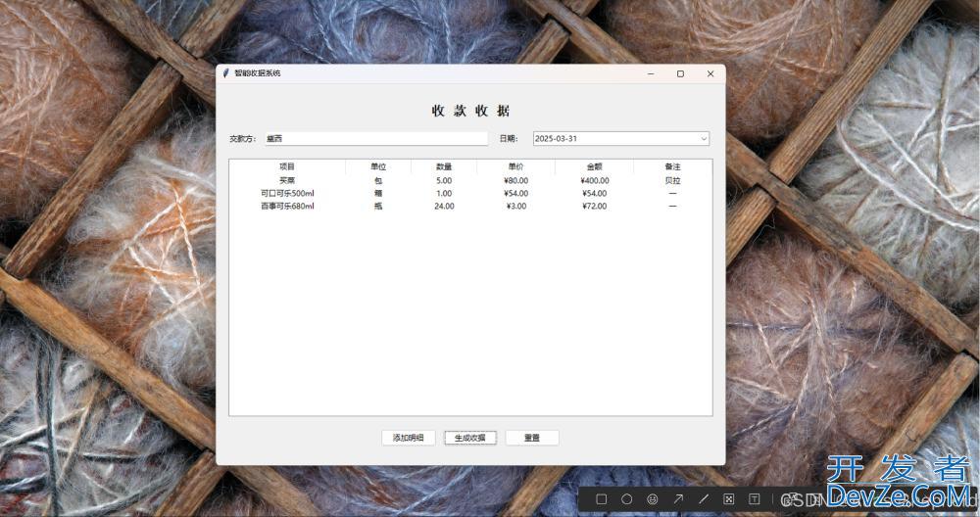The image size is (980, 517).
Task: Click the 单价 column header
Action: click(x=515, y=166)
